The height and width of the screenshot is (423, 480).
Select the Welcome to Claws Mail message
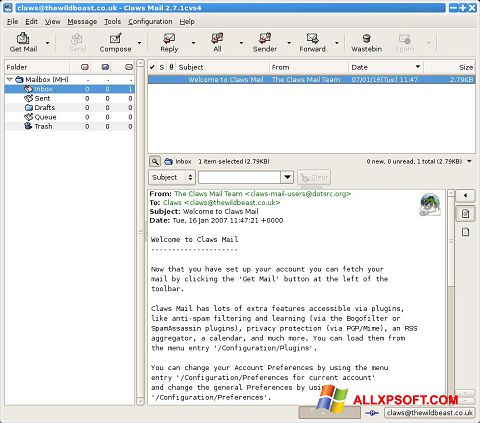(312, 80)
